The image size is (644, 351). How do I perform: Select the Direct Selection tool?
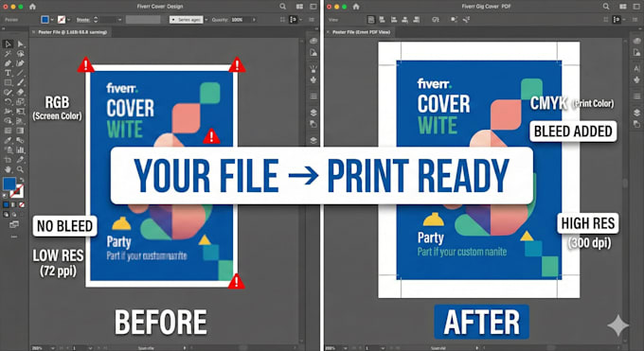pyautogui.click(x=20, y=44)
